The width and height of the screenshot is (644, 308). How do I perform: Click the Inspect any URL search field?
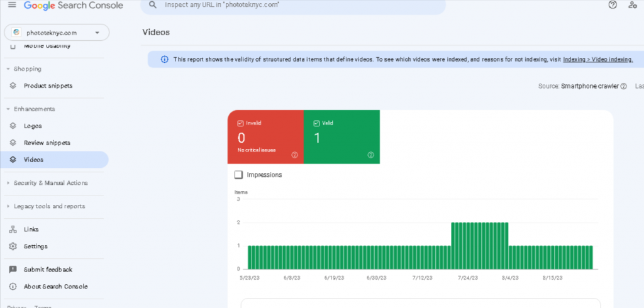click(x=293, y=5)
